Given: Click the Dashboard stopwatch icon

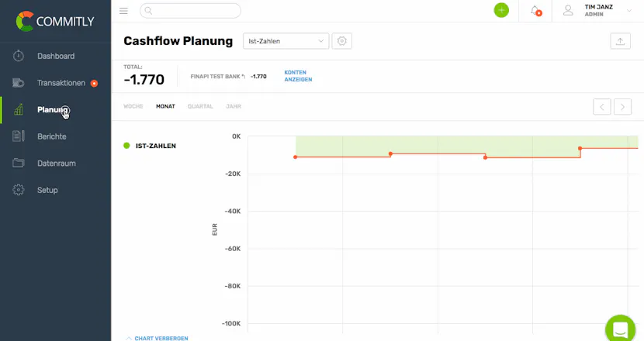Looking at the screenshot, I should pos(19,56).
